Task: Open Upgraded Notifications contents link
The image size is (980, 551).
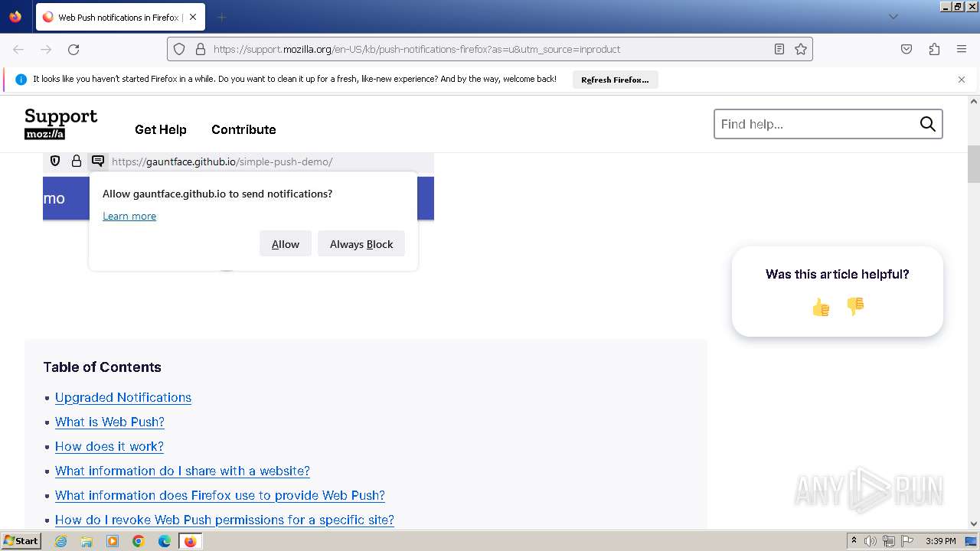Action: (x=123, y=397)
